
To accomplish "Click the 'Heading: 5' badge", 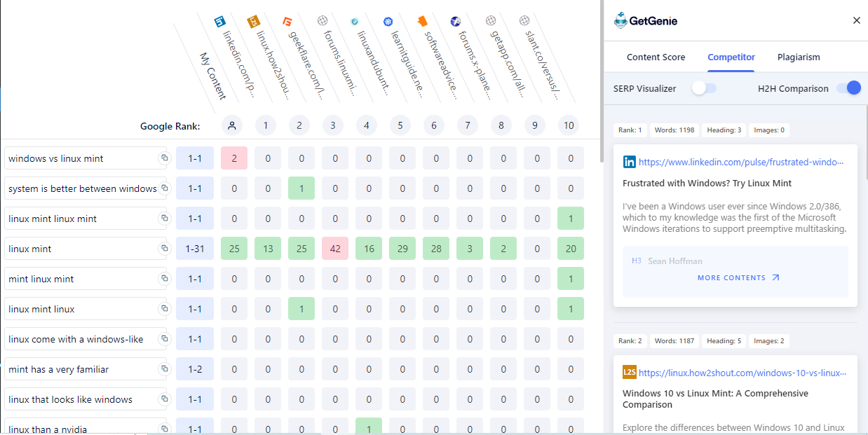I will (723, 341).
